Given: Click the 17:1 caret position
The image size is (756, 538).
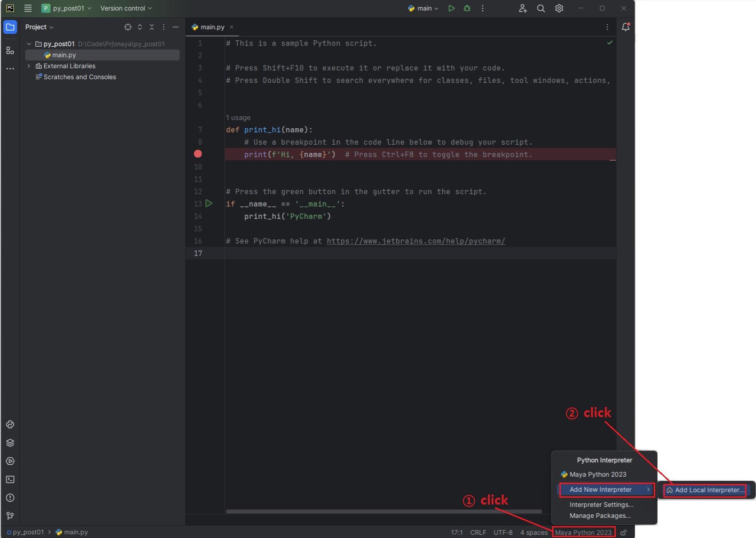Looking at the screenshot, I should pyautogui.click(x=457, y=533).
